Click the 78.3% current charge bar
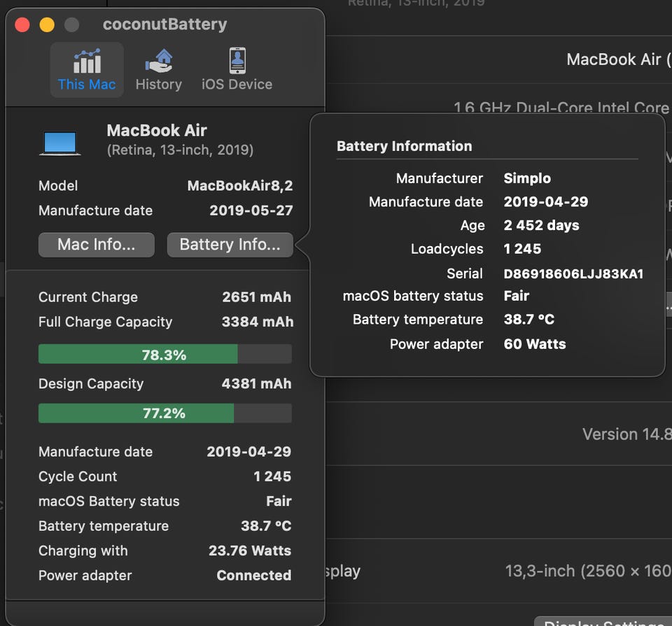This screenshot has width=672, height=626. point(164,355)
